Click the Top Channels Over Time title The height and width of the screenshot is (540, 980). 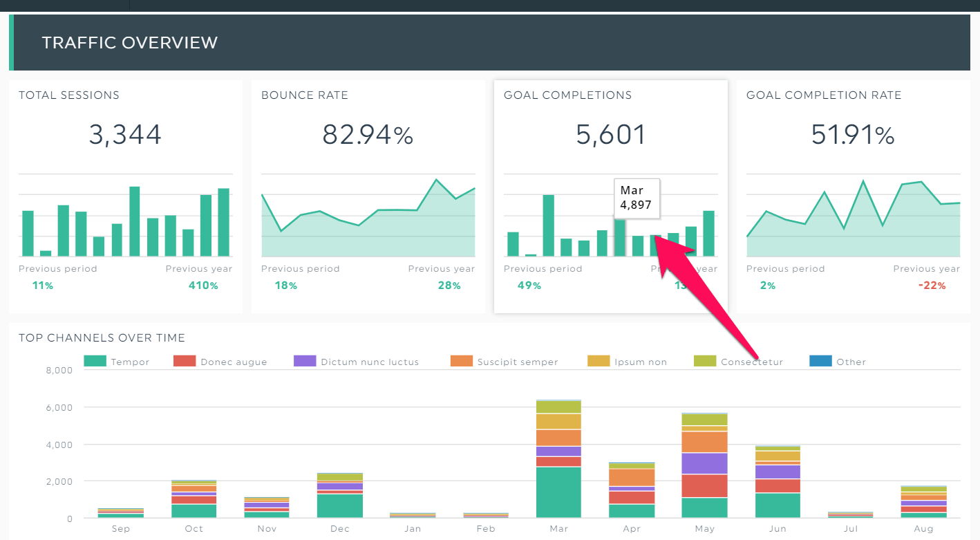coord(102,338)
